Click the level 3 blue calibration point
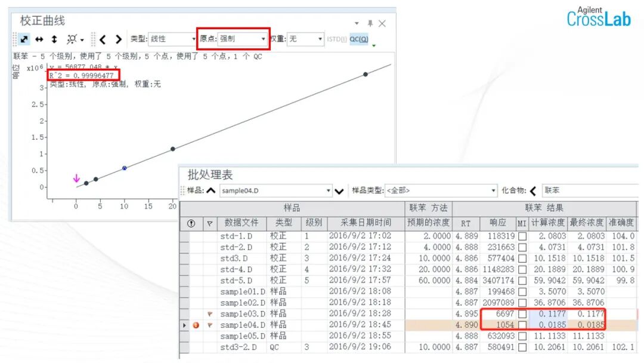The width and height of the screenshot is (644, 363). point(125,168)
